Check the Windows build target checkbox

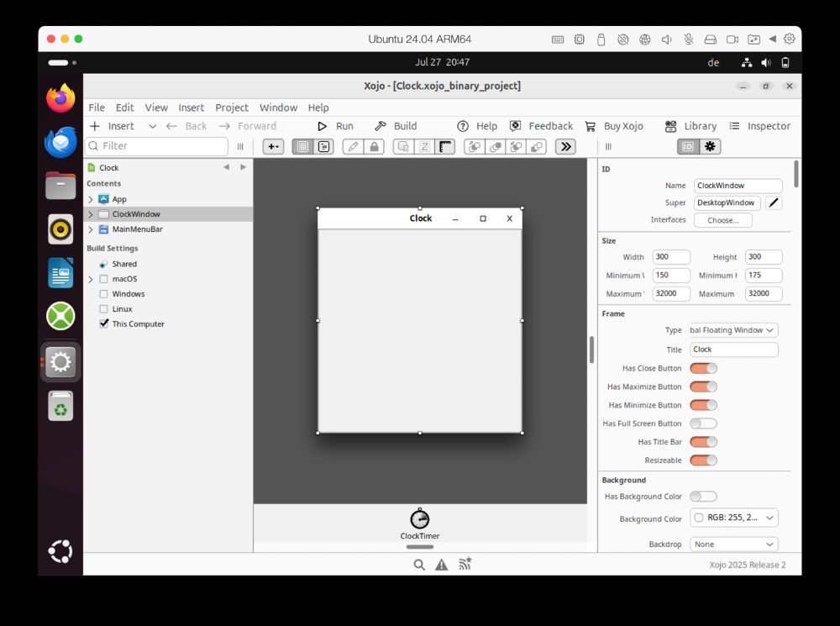[104, 294]
